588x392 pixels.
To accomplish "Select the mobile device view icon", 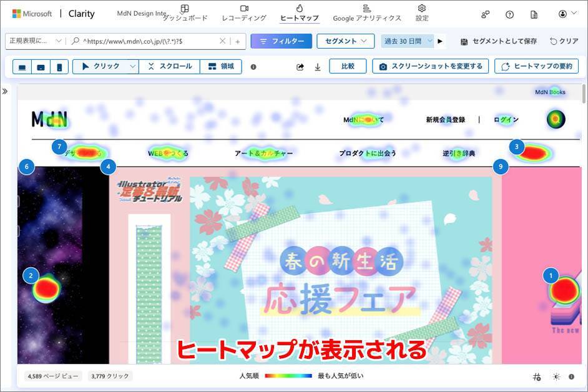I will click(x=59, y=67).
